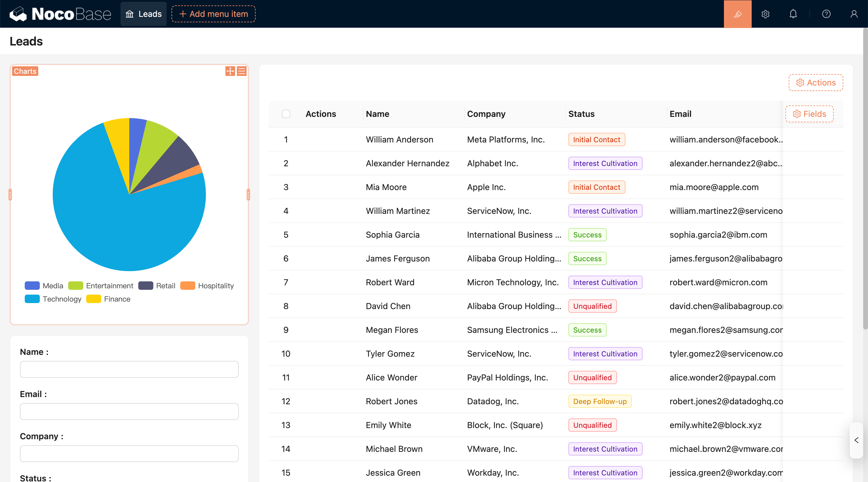Click the chart block drag-move icon
This screenshot has width=868, height=482.
tap(230, 71)
